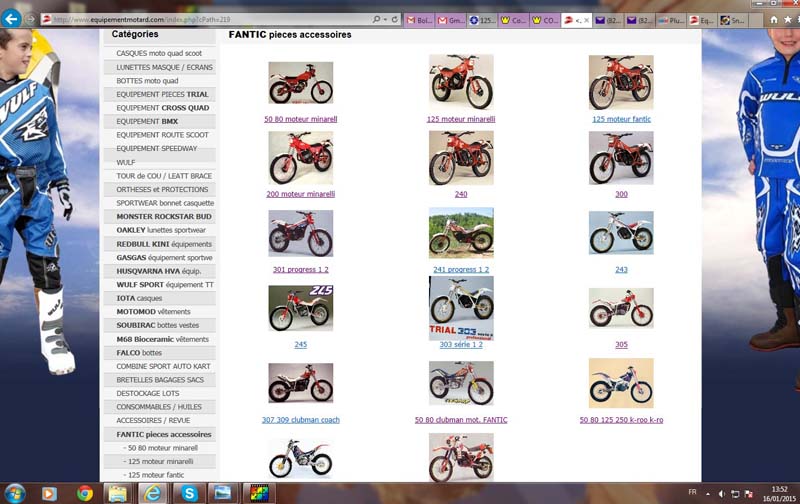Open Windows Start menu orb
This screenshot has height=504, width=800.
14,493
